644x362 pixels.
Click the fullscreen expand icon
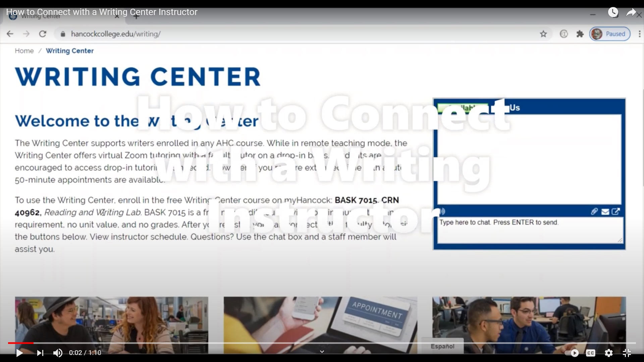coord(627,353)
